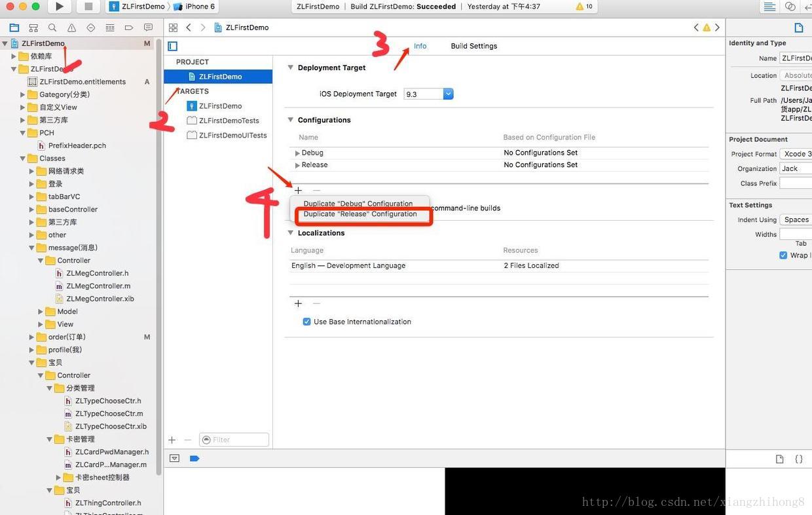Open the Breakpoint navigator icon
The height and width of the screenshot is (515, 812).
[129, 28]
